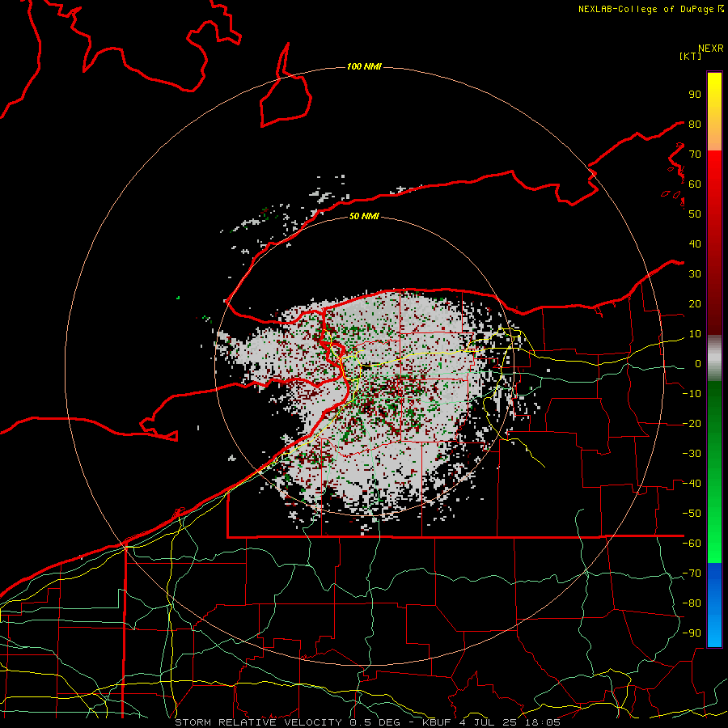This screenshot has height=728, width=728.
Task: Click the positive 50 value on velocity scale
Action: click(695, 214)
